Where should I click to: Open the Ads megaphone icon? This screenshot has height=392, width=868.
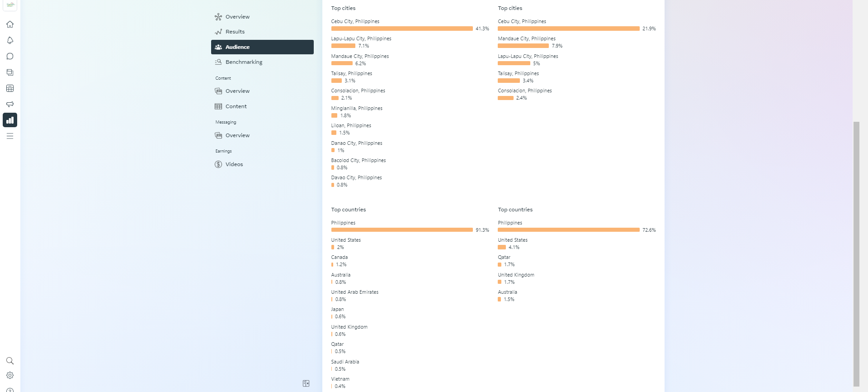[10, 104]
